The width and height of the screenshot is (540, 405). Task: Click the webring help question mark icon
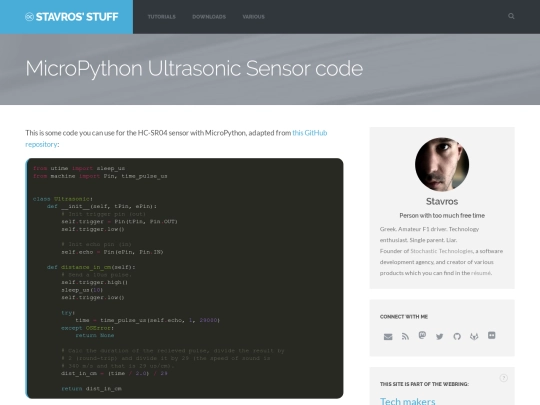pos(503,378)
